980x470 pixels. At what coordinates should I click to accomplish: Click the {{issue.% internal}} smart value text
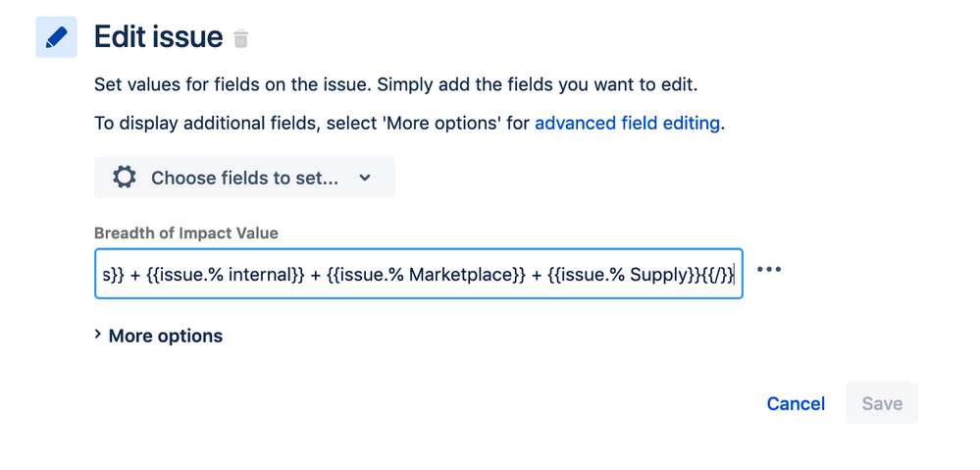point(225,274)
